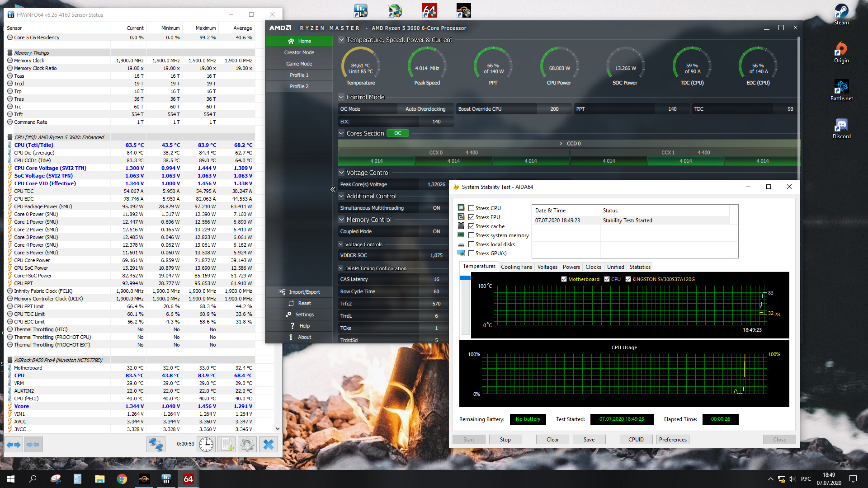Collapse the DRAM Timing Configuration section

[341, 268]
